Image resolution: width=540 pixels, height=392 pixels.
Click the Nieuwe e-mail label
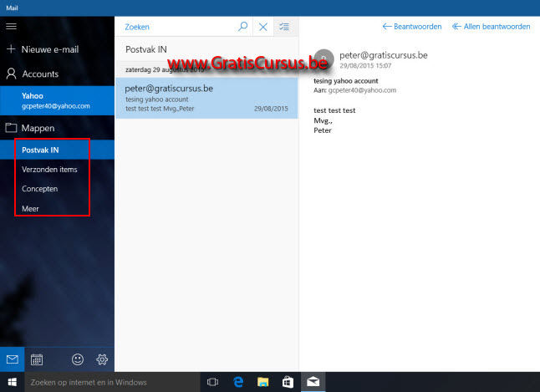pos(50,49)
